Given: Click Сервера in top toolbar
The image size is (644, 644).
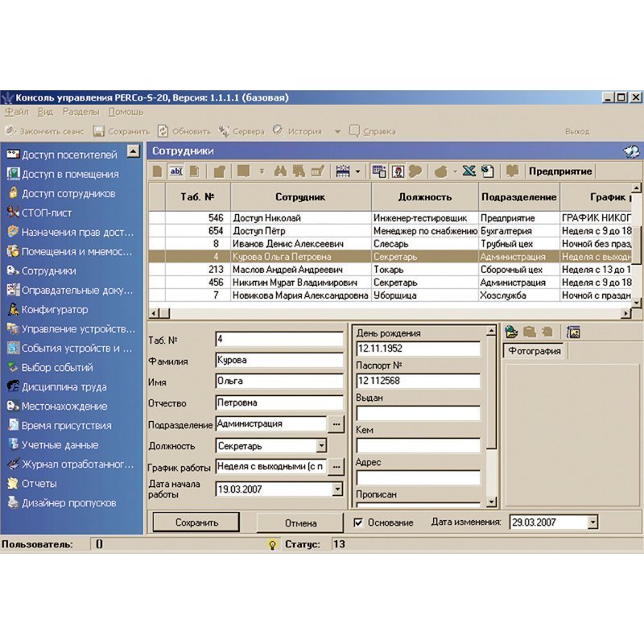Looking at the screenshot, I should tap(242, 131).
